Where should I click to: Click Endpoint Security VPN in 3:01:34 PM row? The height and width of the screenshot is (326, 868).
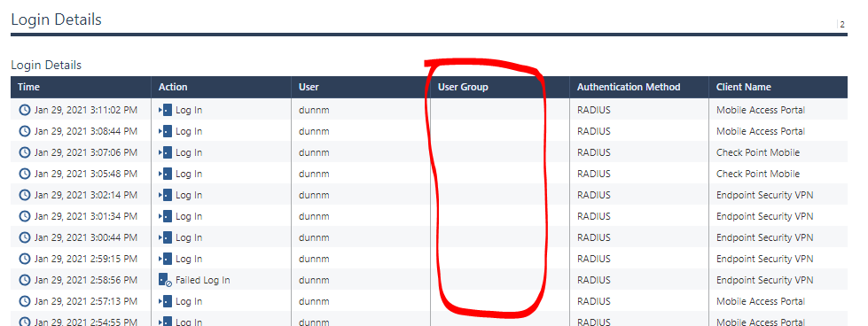click(x=764, y=216)
